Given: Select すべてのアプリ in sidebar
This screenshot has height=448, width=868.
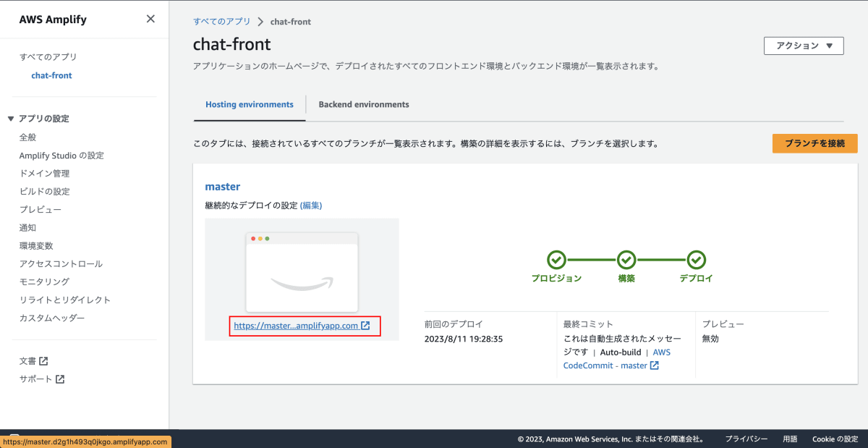Looking at the screenshot, I should click(x=48, y=57).
